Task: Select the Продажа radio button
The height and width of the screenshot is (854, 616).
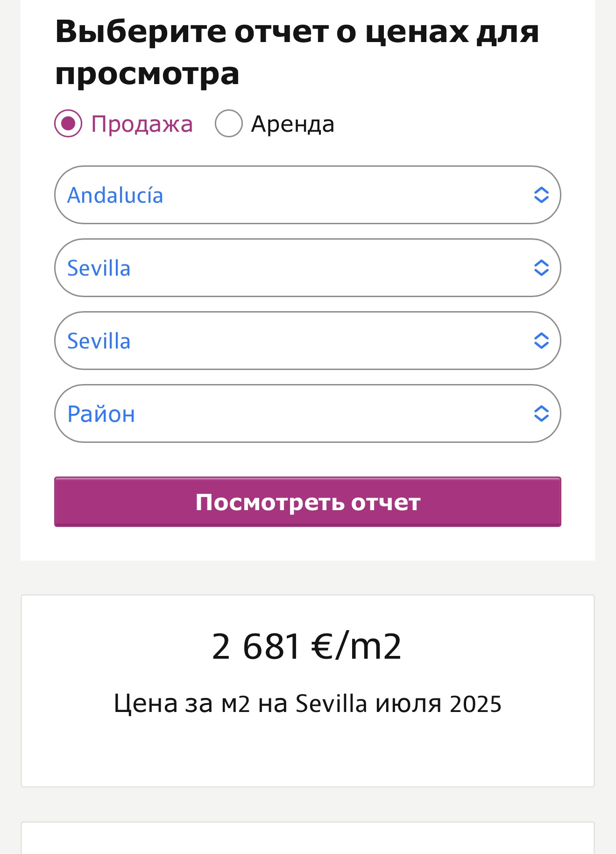Action: [68, 124]
